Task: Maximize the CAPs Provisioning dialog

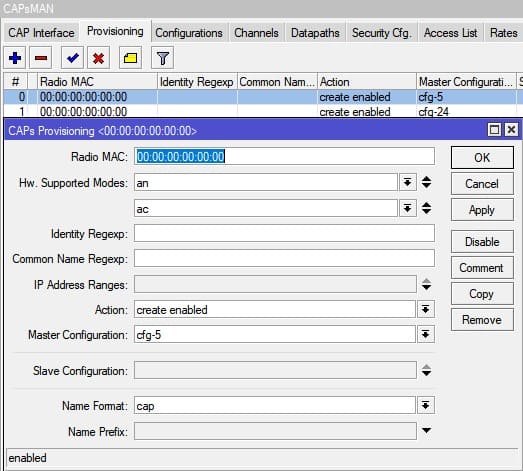Action: coord(494,129)
